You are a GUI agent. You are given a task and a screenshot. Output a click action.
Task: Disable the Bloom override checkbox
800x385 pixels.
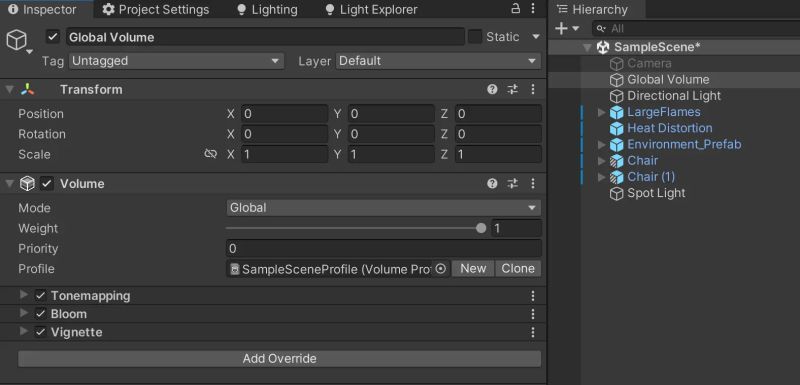40,314
